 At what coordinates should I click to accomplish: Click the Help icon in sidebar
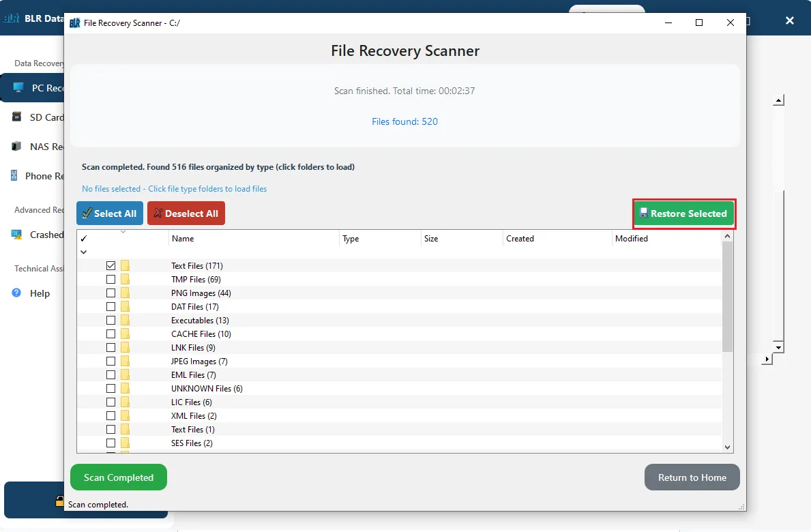click(16, 293)
